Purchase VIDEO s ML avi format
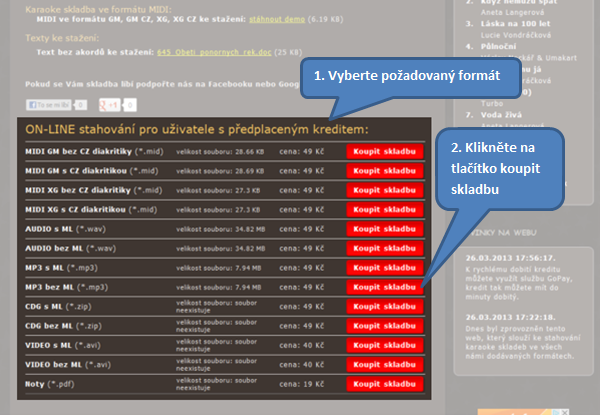Viewport: 600px width, 415px height. click(385, 345)
